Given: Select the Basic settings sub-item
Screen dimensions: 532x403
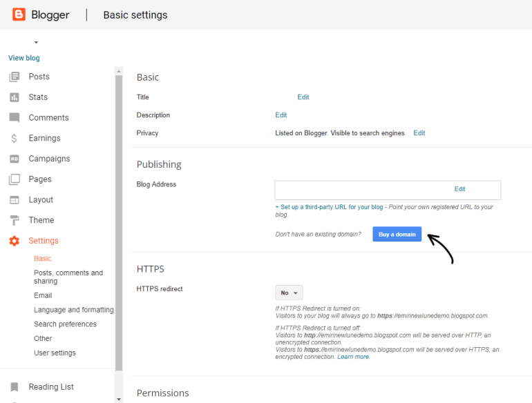Looking at the screenshot, I should click(42, 259).
